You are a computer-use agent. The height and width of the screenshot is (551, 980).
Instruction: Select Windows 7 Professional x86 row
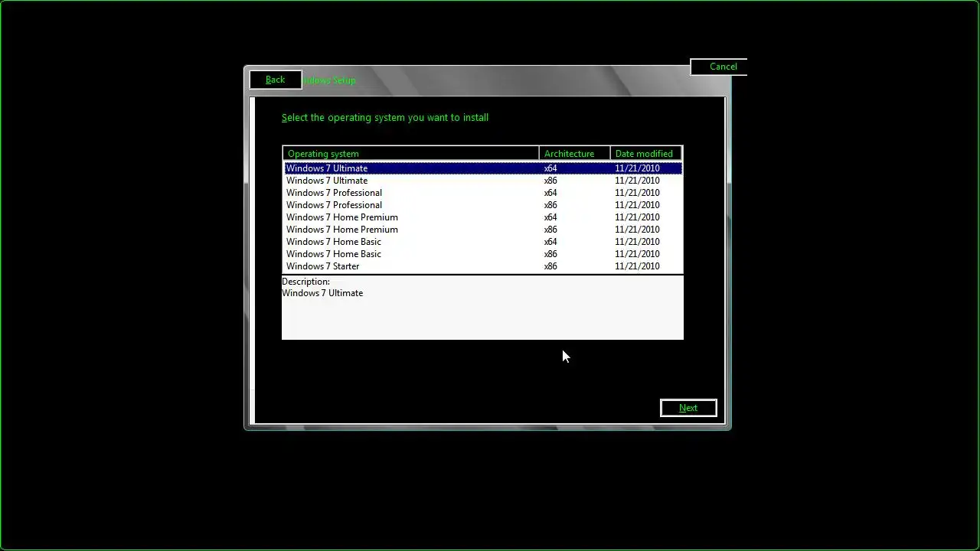(x=482, y=205)
